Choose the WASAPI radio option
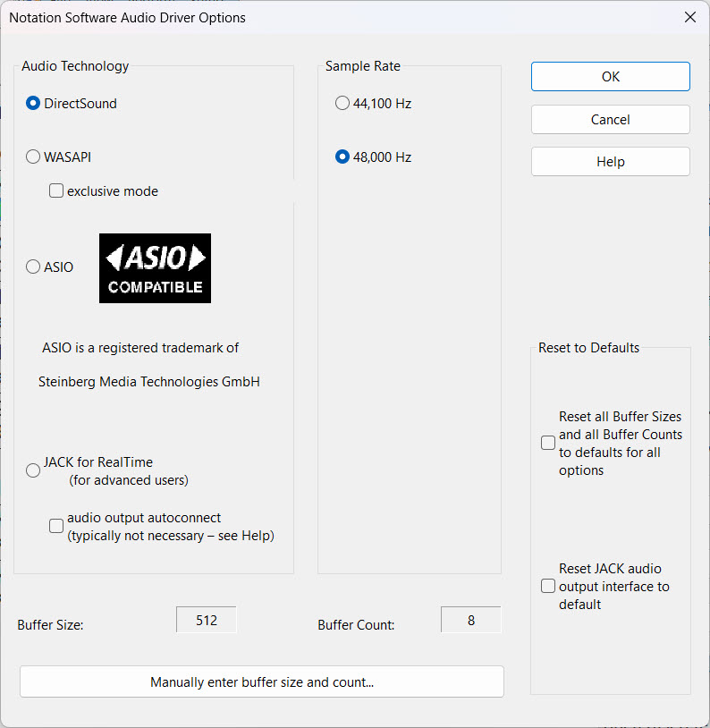 [33, 157]
